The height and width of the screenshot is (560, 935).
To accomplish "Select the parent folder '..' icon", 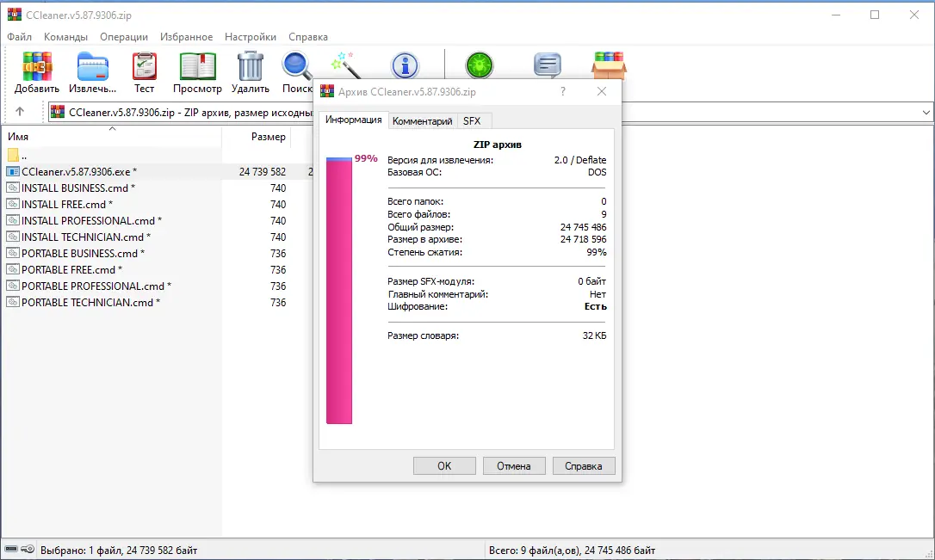I will click(x=13, y=156).
